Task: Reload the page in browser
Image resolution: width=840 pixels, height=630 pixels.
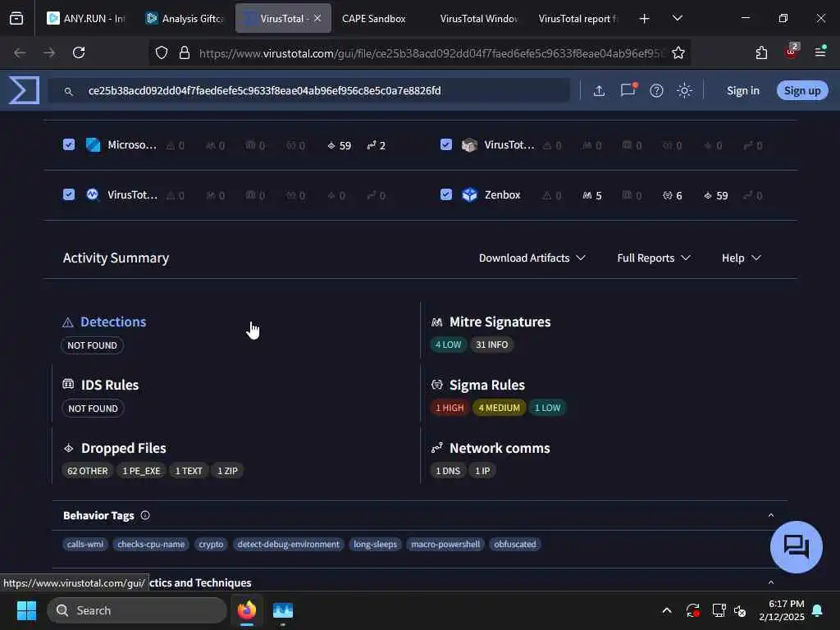Action: tap(79, 52)
